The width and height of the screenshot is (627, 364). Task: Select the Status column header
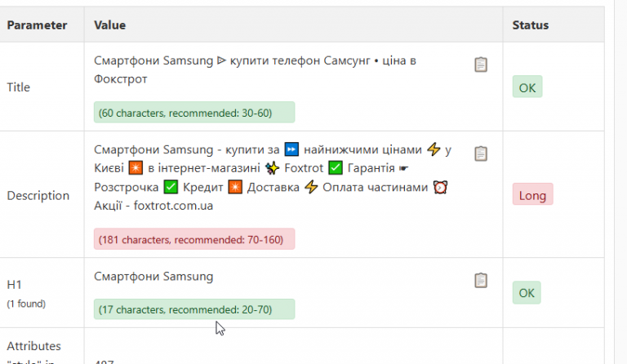coord(530,25)
